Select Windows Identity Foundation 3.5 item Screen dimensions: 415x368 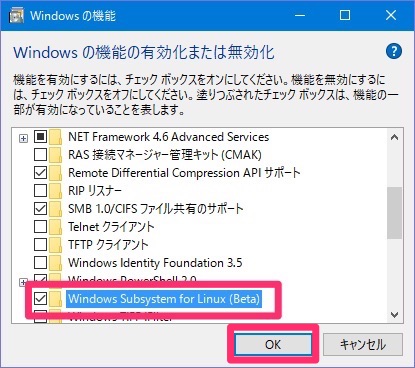click(x=155, y=263)
